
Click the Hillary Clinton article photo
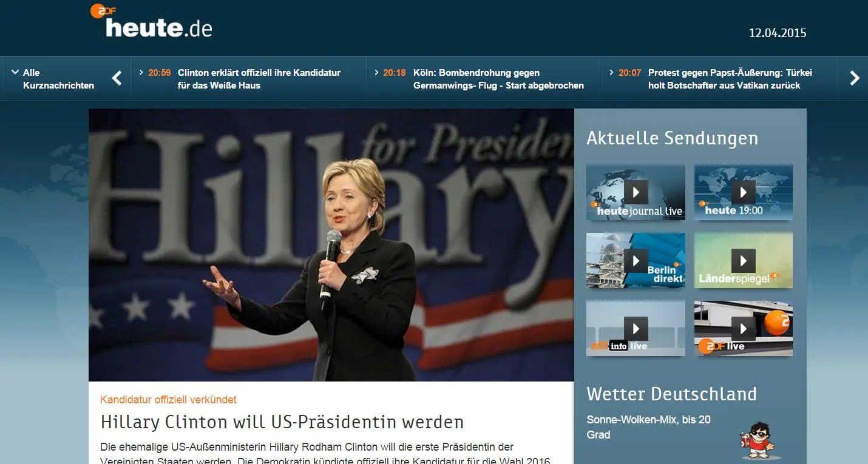331,243
